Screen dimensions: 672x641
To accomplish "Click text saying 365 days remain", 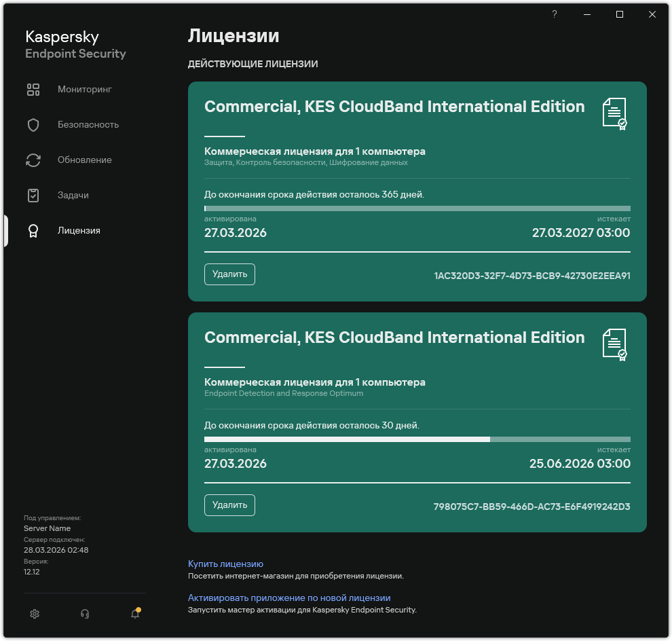I will (x=314, y=195).
